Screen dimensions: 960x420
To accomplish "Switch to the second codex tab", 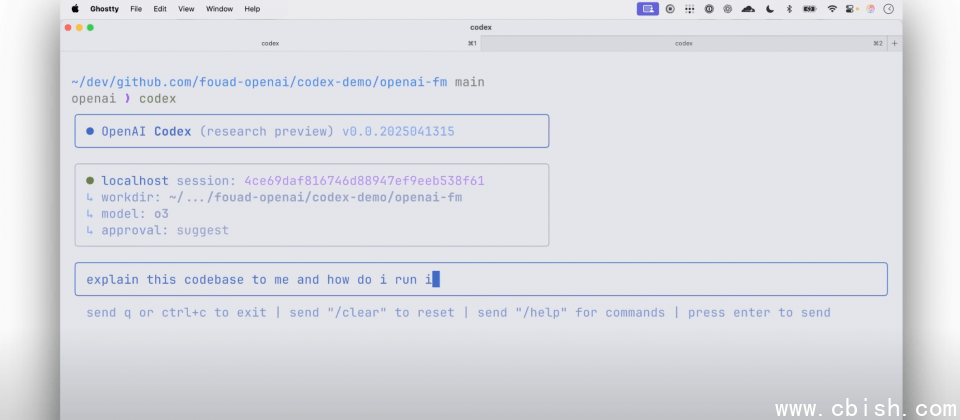I will (684, 43).
